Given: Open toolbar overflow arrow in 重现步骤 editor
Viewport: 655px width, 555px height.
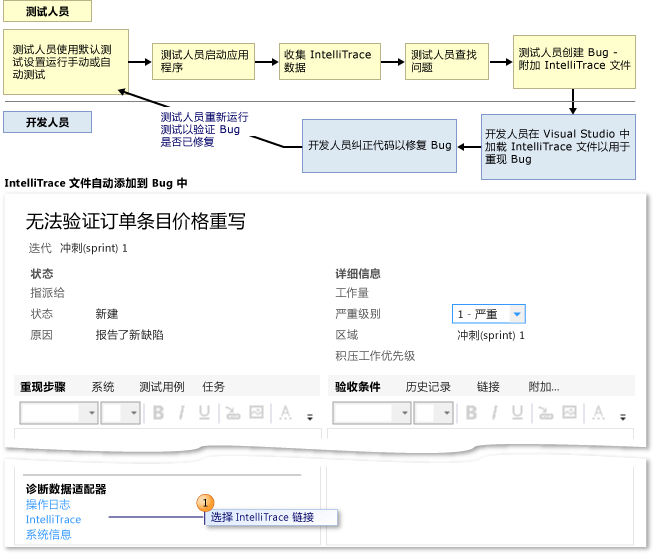Looking at the screenshot, I should pos(310,417).
